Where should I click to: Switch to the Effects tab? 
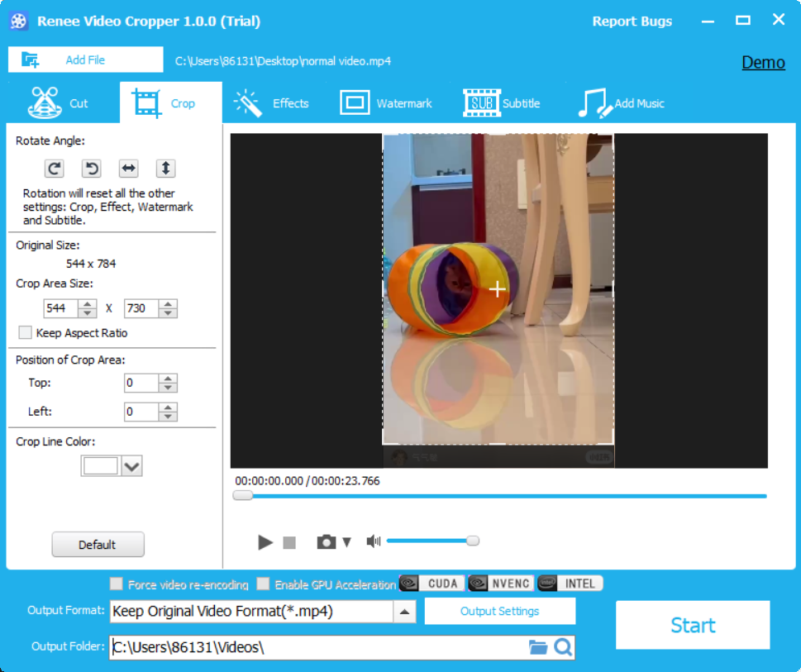point(272,103)
